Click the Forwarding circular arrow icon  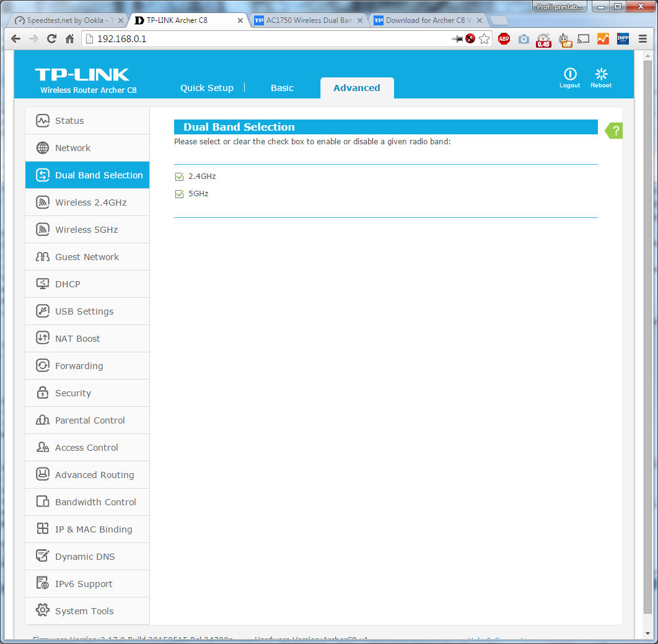[x=42, y=365]
